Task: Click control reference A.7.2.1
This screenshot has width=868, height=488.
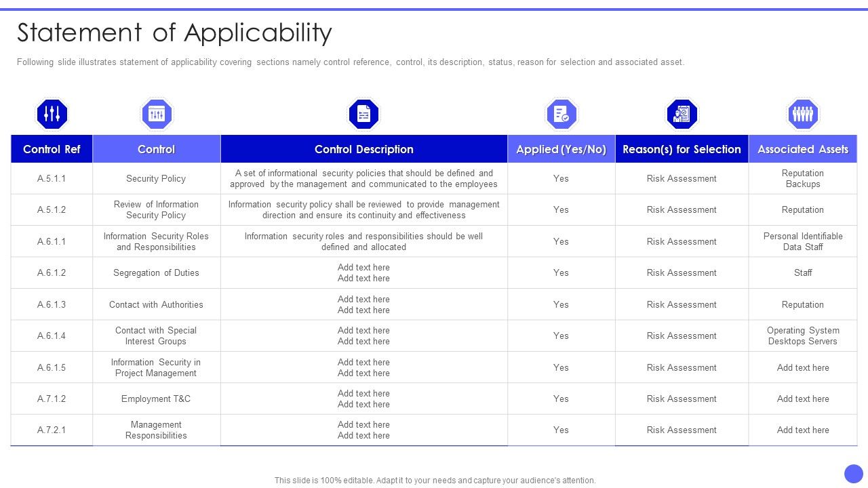Action: point(52,430)
